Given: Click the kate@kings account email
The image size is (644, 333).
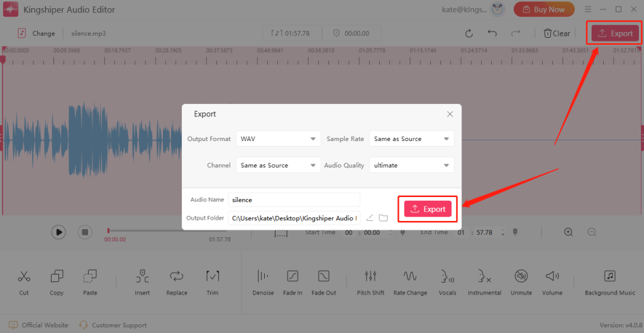Looking at the screenshot, I should click(x=465, y=9).
